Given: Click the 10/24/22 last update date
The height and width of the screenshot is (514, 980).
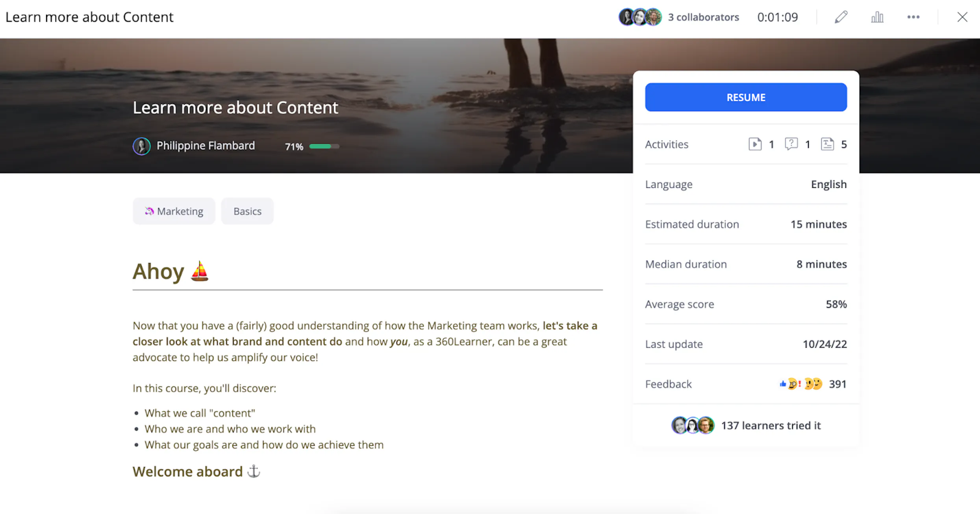Looking at the screenshot, I should pyautogui.click(x=825, y=344).
